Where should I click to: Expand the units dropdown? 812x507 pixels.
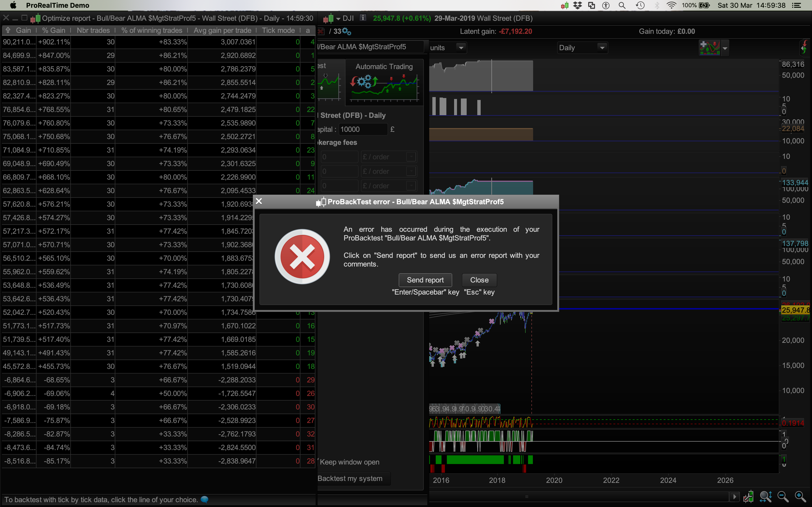point(461,48)
